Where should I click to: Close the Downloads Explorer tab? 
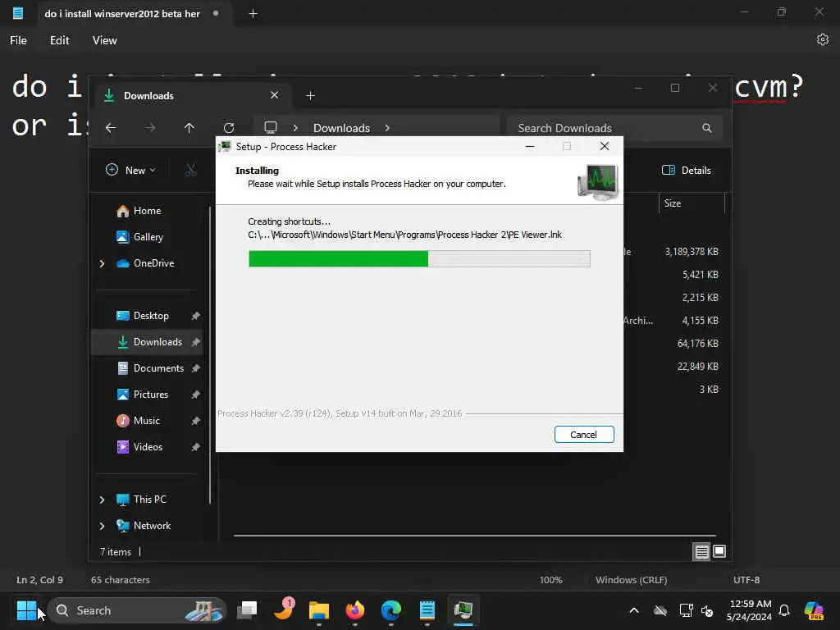tap(274, 95)
